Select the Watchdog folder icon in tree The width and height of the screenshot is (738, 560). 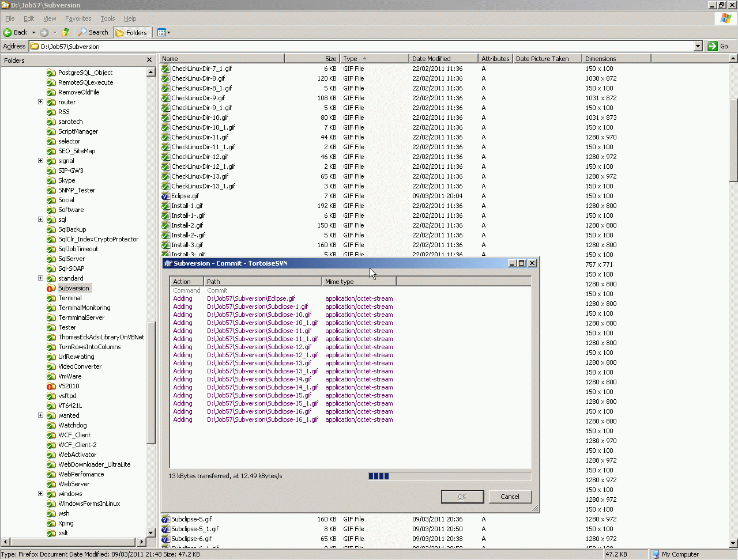click(x=51, y=425)
